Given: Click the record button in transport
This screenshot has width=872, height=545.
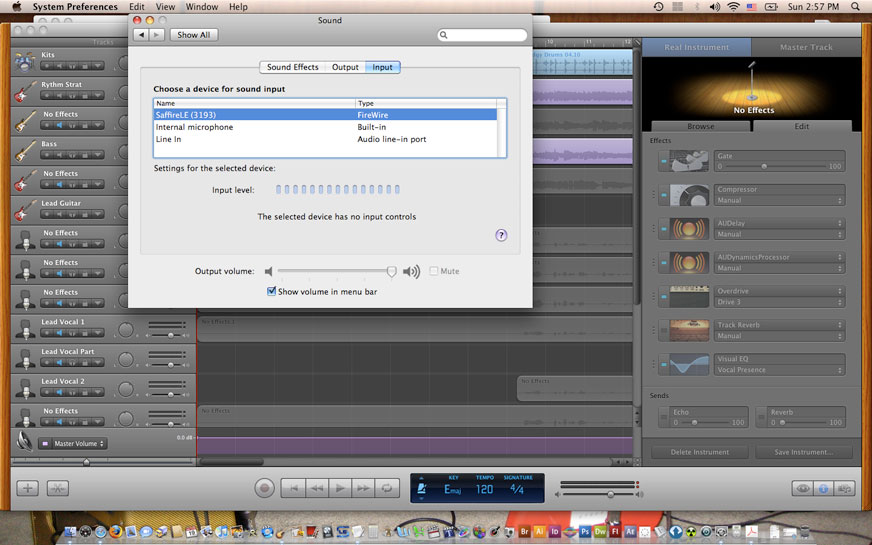Looking at the screenshot, I should click(x=264, y=488).
